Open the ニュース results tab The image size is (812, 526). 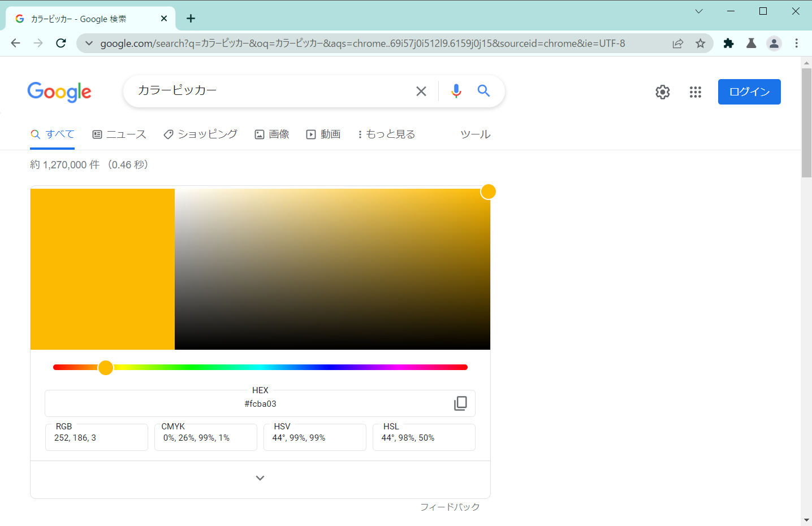click(119, 134)
